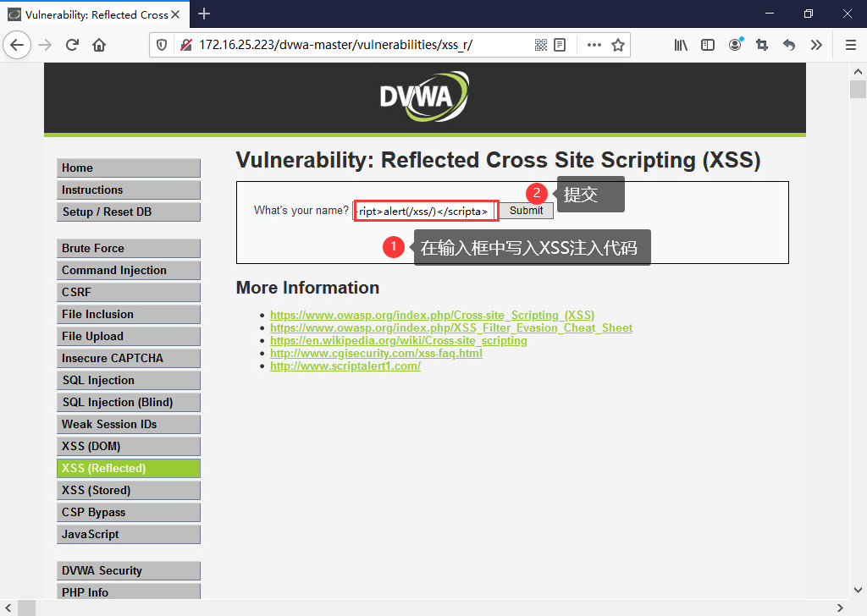Go to Weak Session IDs

[x=129, y=424]
